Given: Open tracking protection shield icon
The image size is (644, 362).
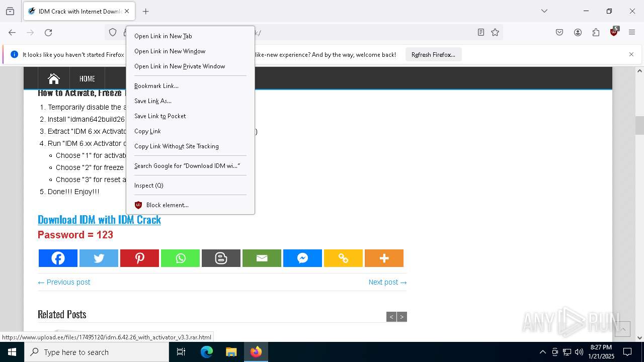Looking at the screenshot, I should (x=113, y=32).
